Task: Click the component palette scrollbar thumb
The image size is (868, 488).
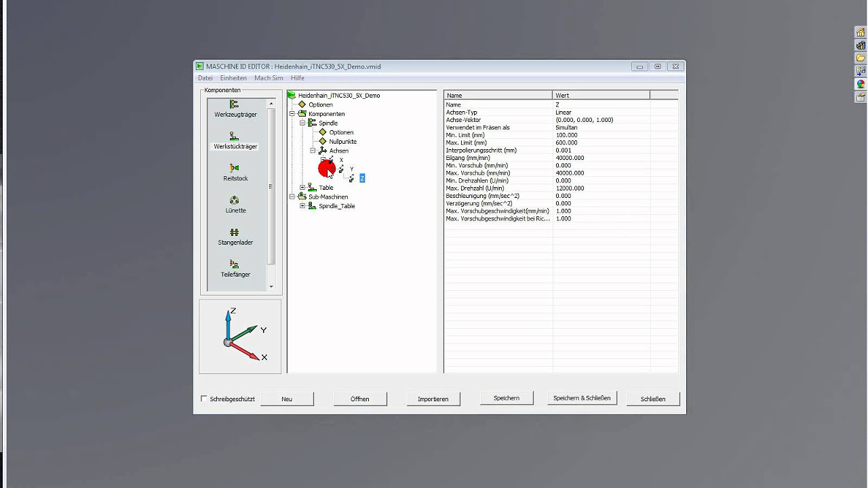Action: [x=271, y=186]
